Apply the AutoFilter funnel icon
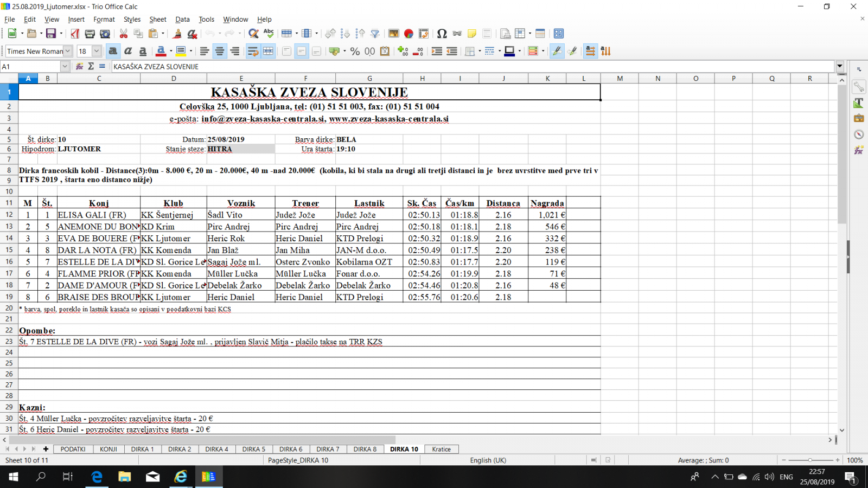868x488 pixels. click(x=375, y=34)
